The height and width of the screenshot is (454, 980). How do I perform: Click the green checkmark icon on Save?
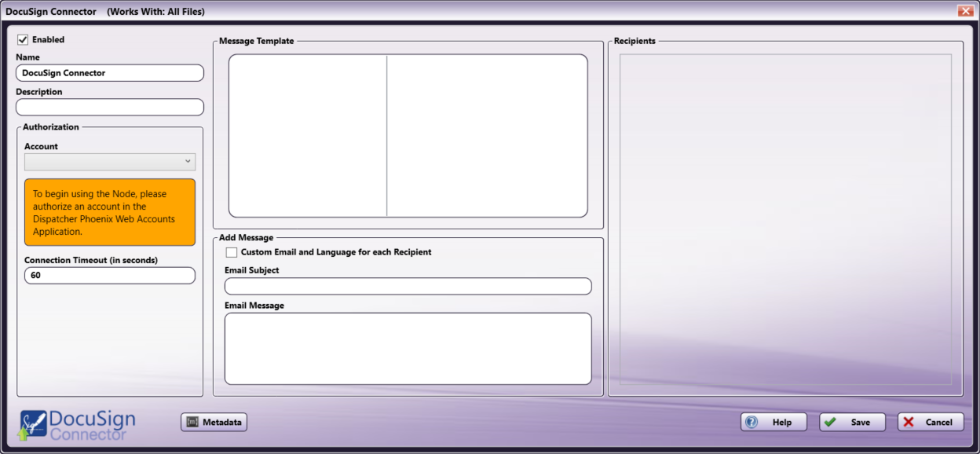coord(830,422)
